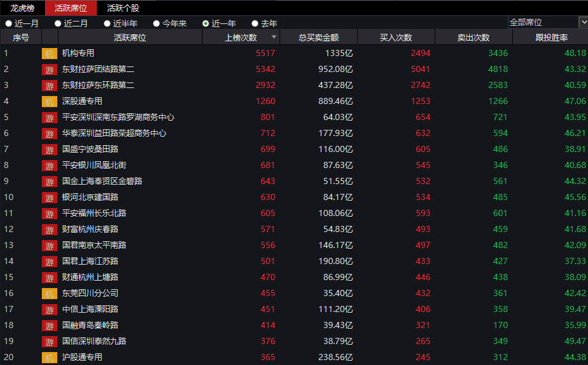Click the 游 badge beside 平安福州长乐北路
The width and height of the screenshot is (588, 365).
[49, 214]
